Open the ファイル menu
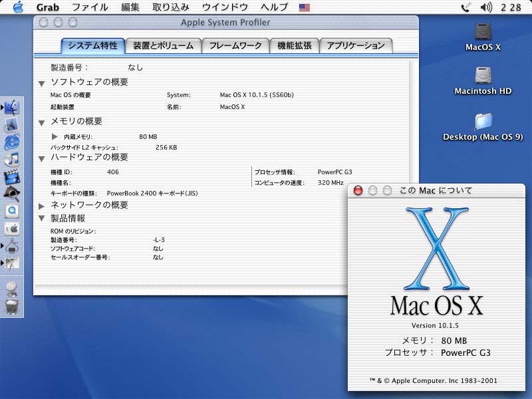Viewport: 532px width, 399px height. coord(90,7)
